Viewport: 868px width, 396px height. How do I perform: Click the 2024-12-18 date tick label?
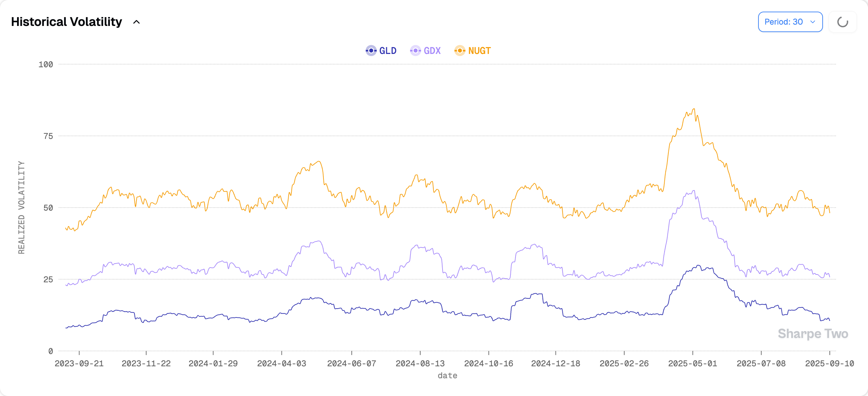coord(555,364)
